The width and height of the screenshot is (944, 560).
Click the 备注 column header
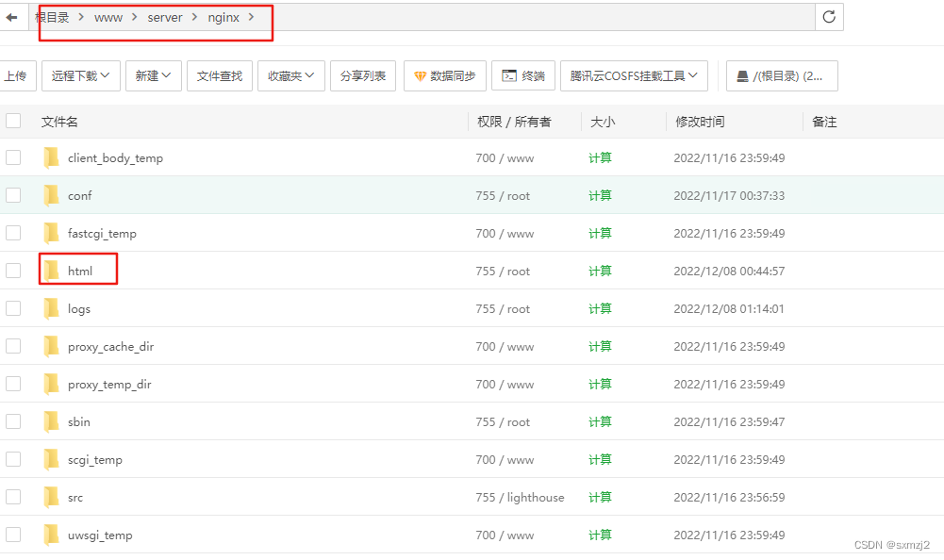pos(824,122)
